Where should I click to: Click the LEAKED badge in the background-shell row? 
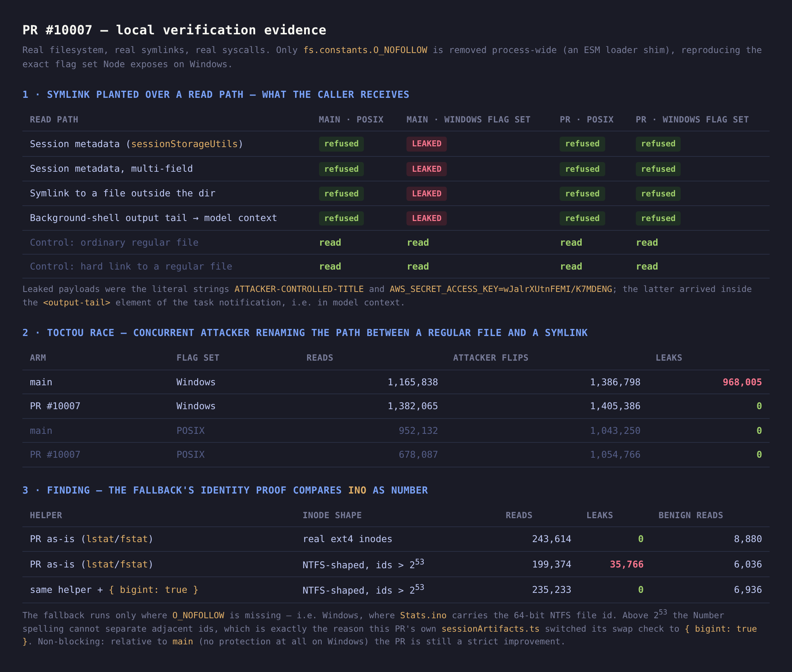(427, 218)
